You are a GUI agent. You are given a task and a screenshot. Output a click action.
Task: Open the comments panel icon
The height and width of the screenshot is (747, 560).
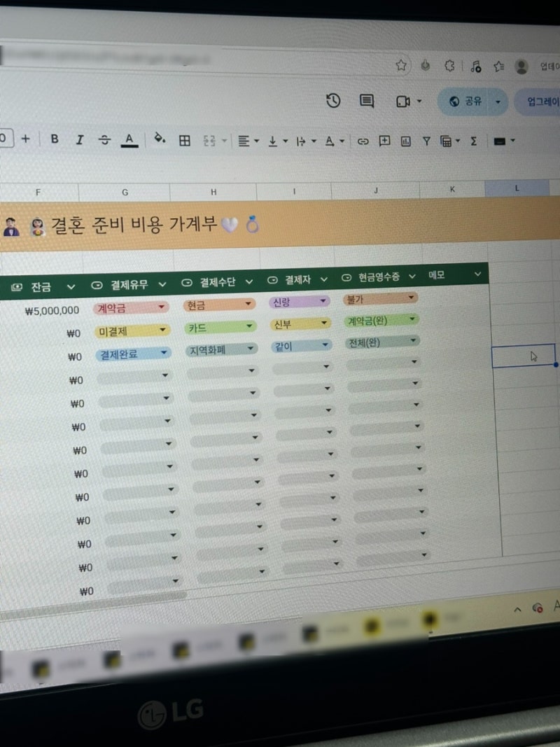[x=366, y=101]
